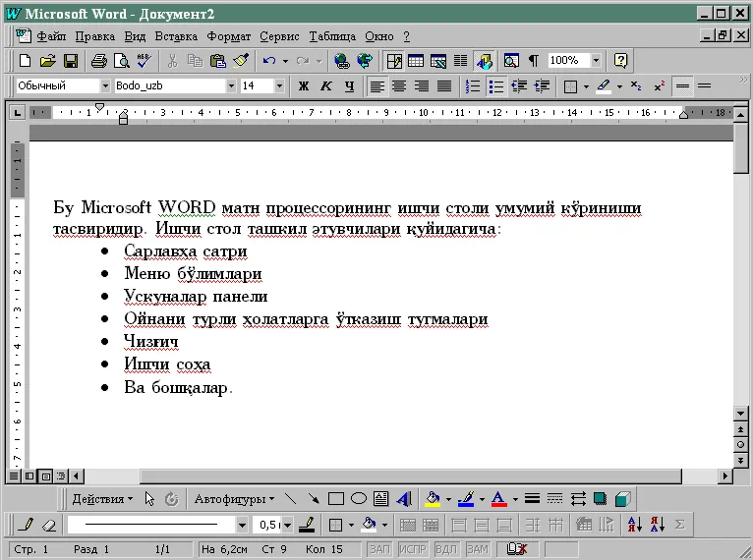Justify paragraph text

[444, 86]
